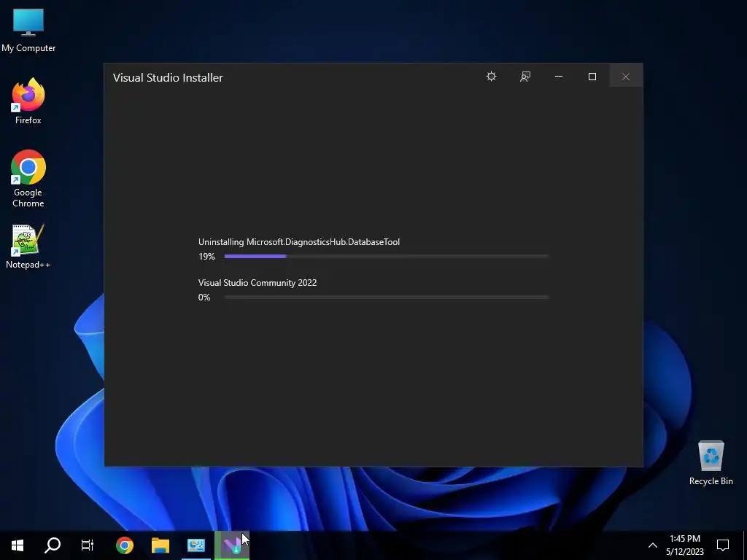747x560 pixels.
Task: Show hidden system tray icons
Action: coord(653,545)
